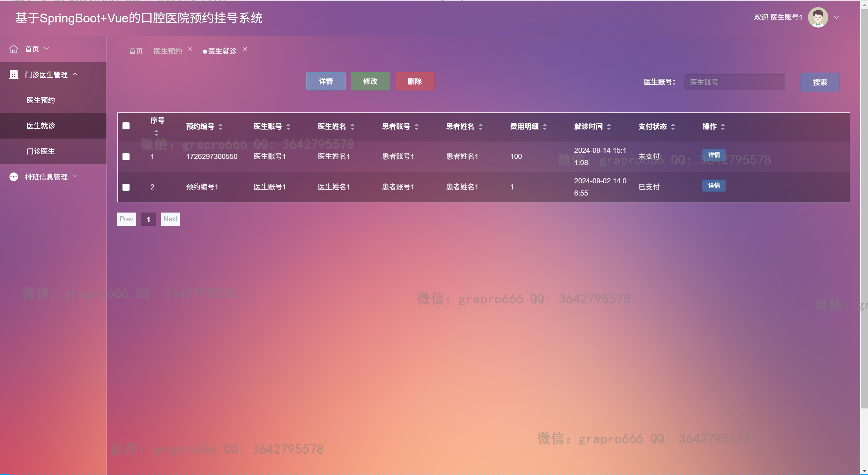Click the 搜索 search button
This screenshot has width=868, height=475.
point(820,82)
